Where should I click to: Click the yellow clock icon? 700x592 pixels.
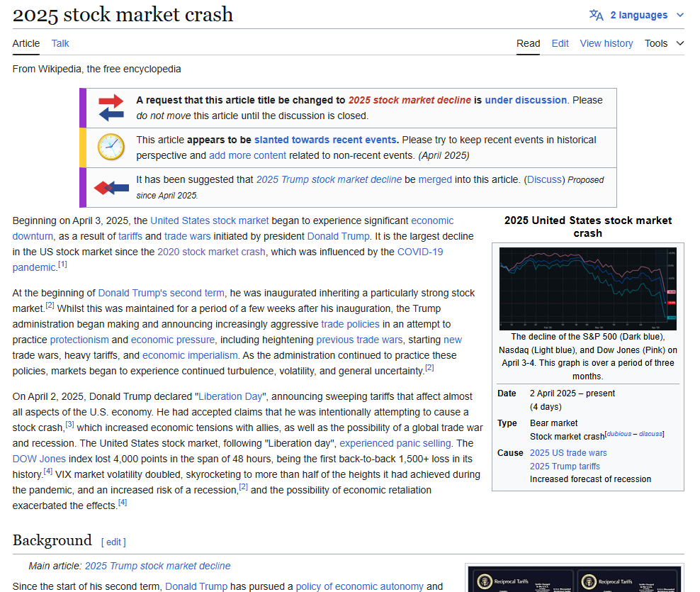pyautogui.click(x=111, y=147)
